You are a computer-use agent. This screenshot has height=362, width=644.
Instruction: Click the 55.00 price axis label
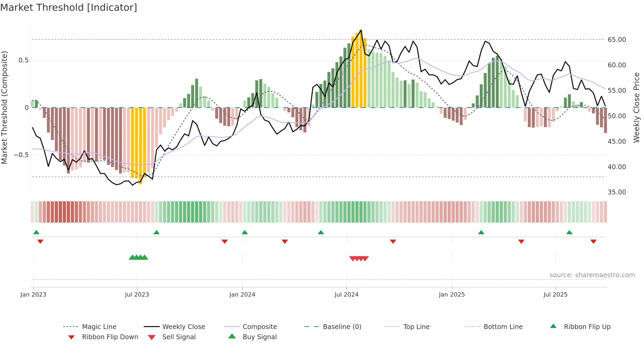617,91
